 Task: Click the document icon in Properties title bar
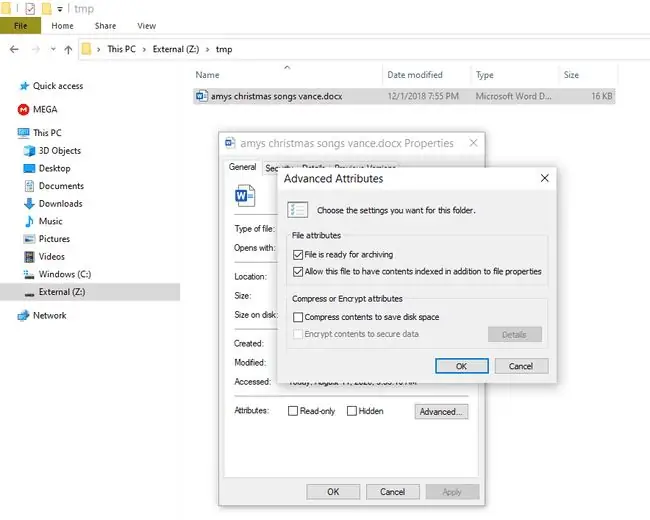tap(230, 143)
